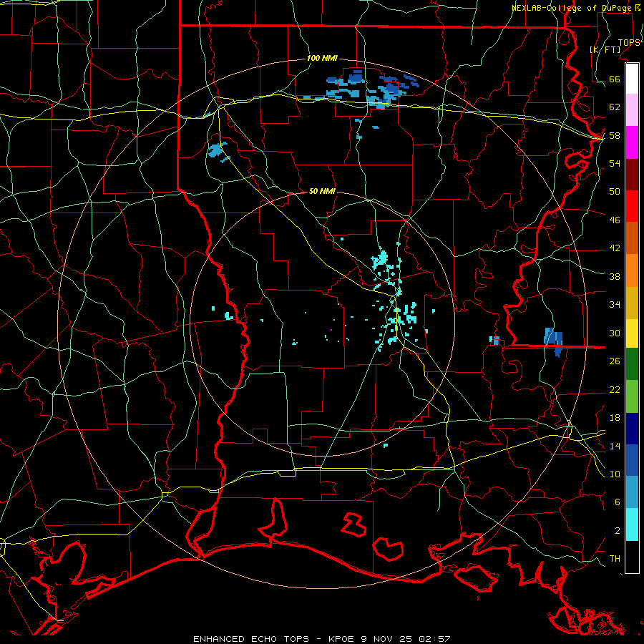
Task: Click the white color swatch at the top of the legend
Action: pyautogui.click(x=632, y=79)
